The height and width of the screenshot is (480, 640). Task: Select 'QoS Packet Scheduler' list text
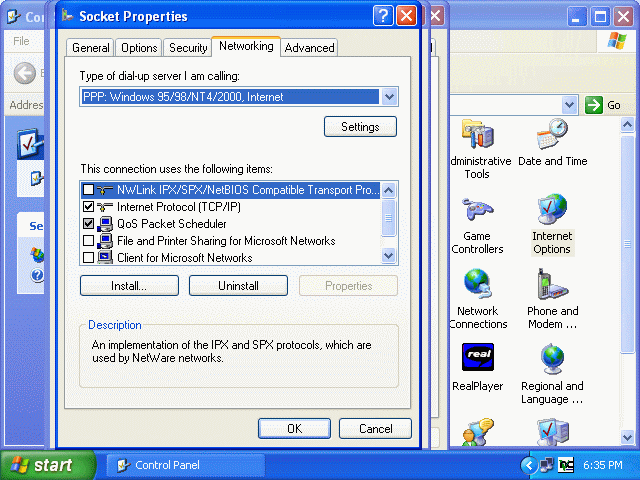171,224
